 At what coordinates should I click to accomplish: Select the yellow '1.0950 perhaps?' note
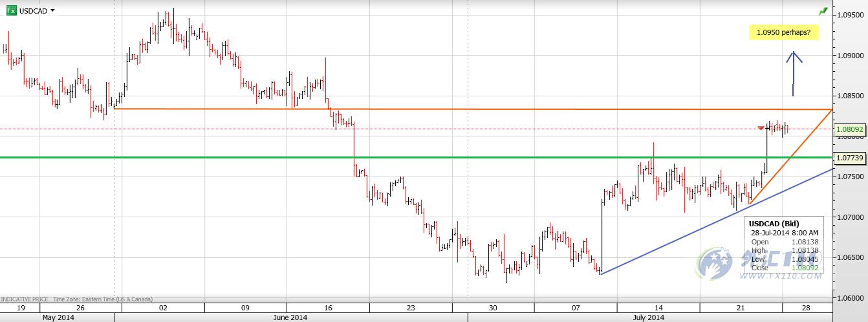click(x=784, y=32)
